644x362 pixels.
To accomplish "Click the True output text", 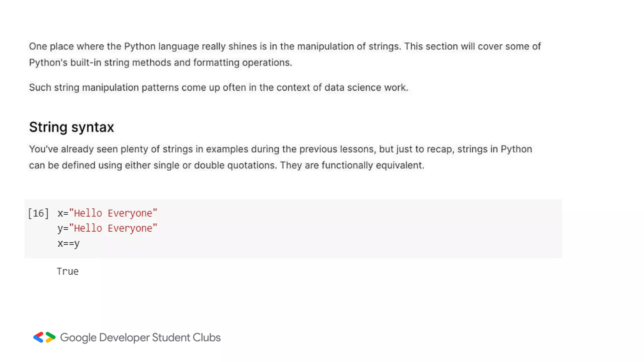I will pos(68,271).
